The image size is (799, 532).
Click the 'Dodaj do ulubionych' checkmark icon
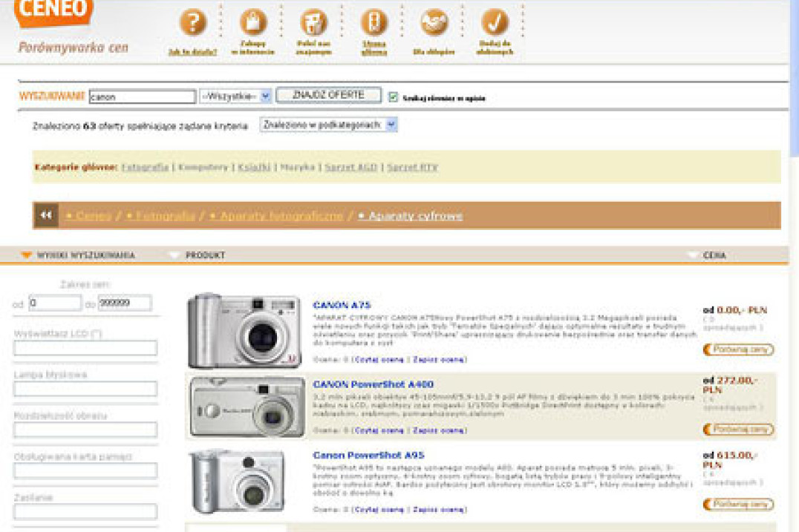coord(495,22)
